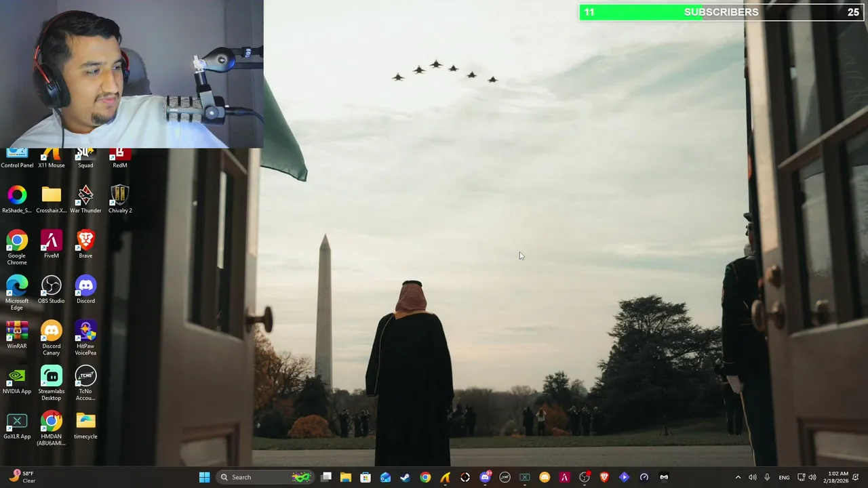Select the Discord Canary desktop shortcut
This screenshot has width=868, height=488.
[x=52, y=339]
